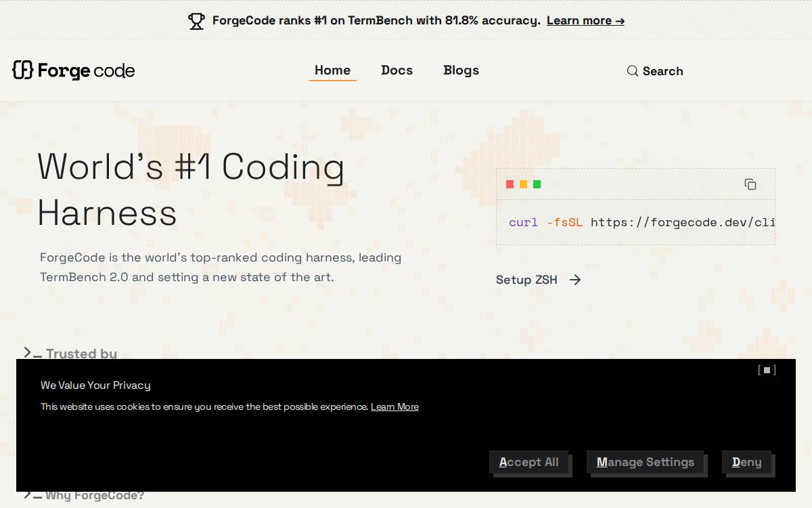The image size is (812, 508).
Task: Open the Docs nav item
Action: point(397,70)
